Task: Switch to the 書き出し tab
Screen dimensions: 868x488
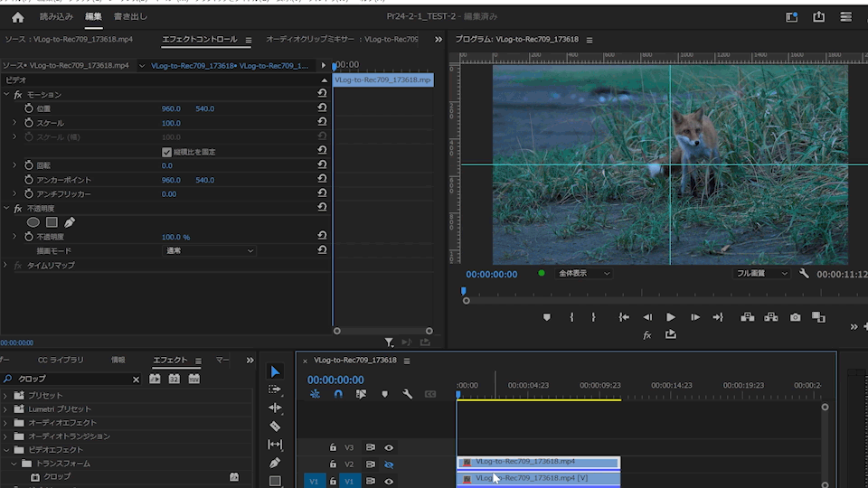Action: tap(130, 16)
